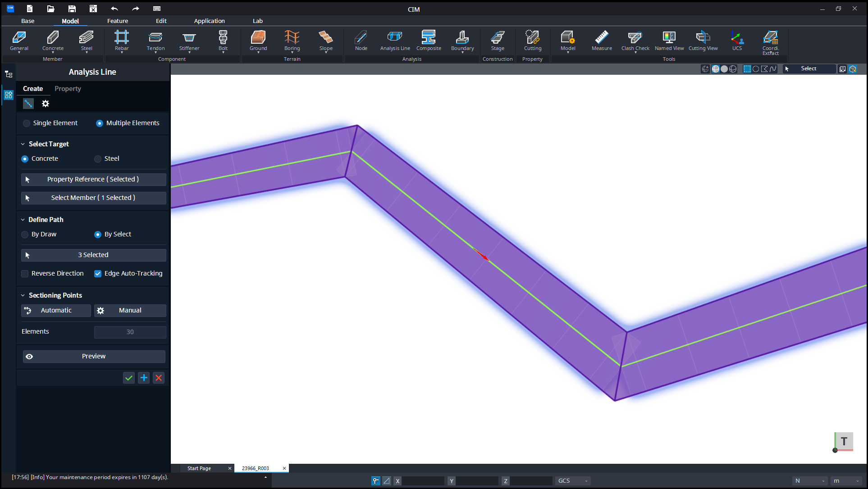Image resolution: width=868 pixels, height=489 pixels.
Task: Collapse the Select Target section
Action: (x=23, y=144)
